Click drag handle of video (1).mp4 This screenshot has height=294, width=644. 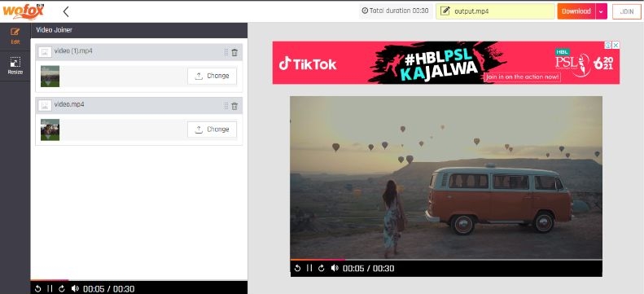click(x=226, y=53)
